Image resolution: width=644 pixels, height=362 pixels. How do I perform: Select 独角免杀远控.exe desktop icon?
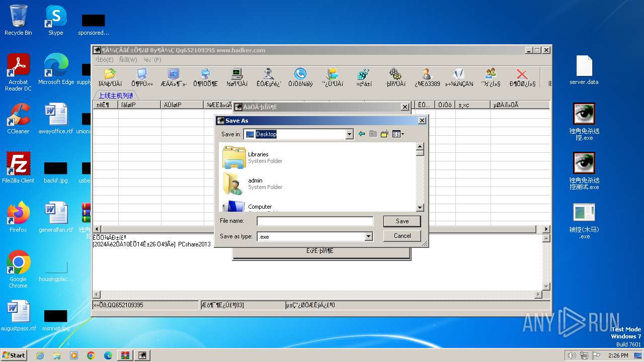coord(584,122)
